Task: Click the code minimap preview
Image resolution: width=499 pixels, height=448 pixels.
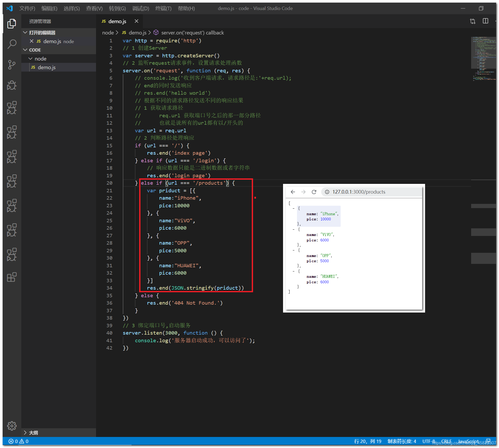Action: click(483, 59)
